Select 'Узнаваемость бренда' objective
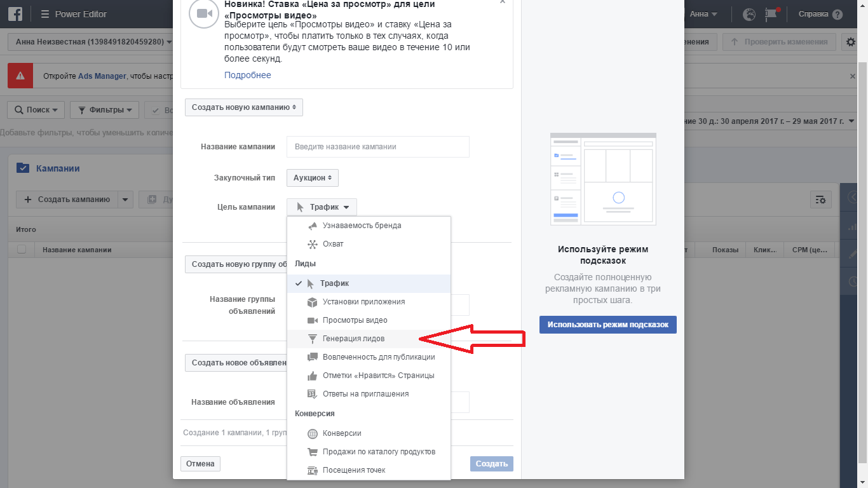The width and height of the screenshot is (868, 488). (369, 226)
